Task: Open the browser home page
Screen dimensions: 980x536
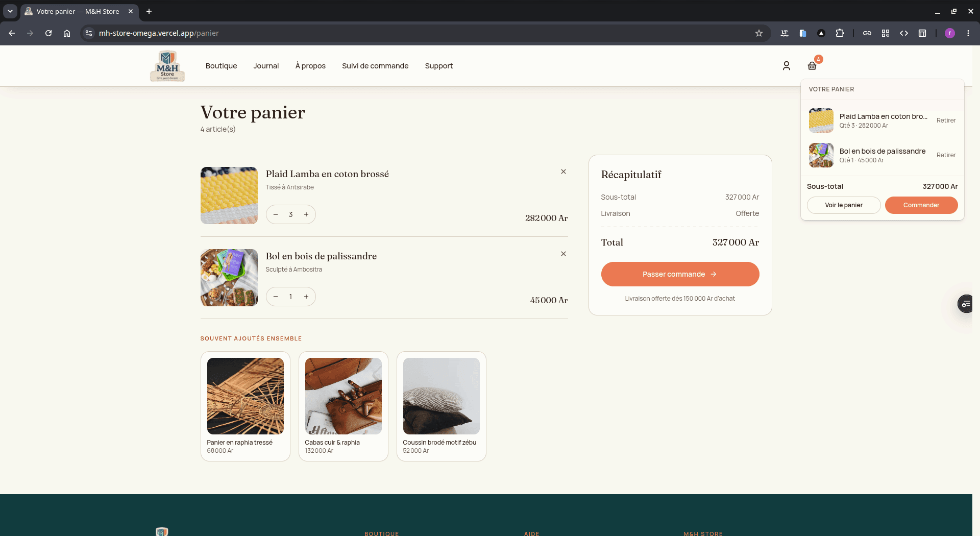Action: pos(67,33)
